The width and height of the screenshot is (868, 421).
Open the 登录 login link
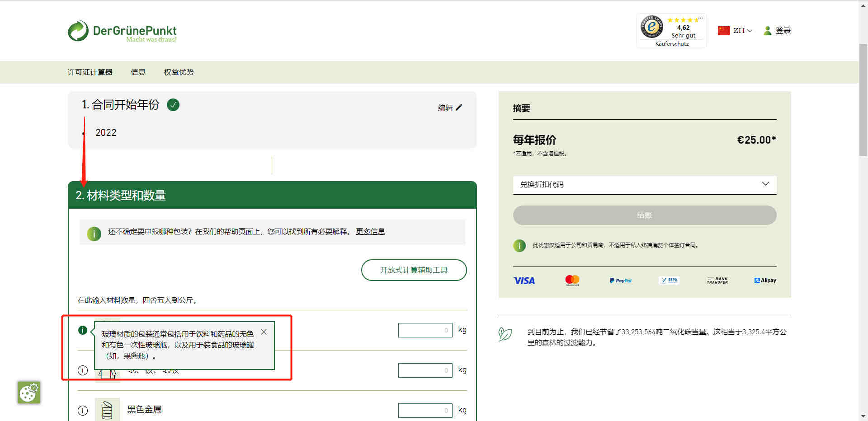[783, 31]
